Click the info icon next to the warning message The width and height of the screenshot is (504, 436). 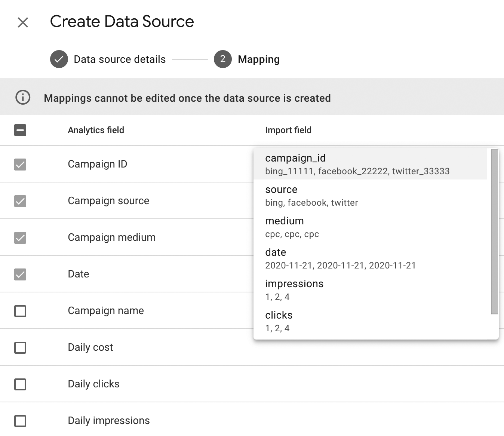tap(22, 98)
